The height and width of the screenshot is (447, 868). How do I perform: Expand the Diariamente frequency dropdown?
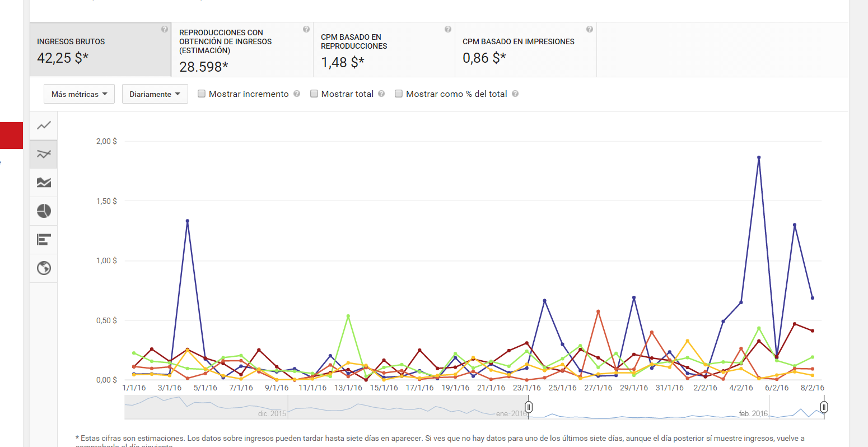(x=155, y=94)
